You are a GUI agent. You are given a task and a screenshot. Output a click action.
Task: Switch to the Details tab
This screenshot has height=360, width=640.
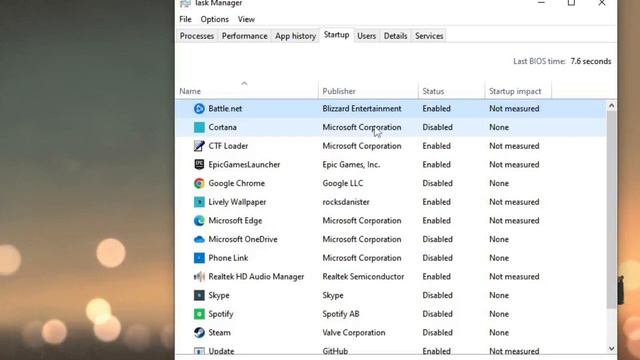(396, 36)
